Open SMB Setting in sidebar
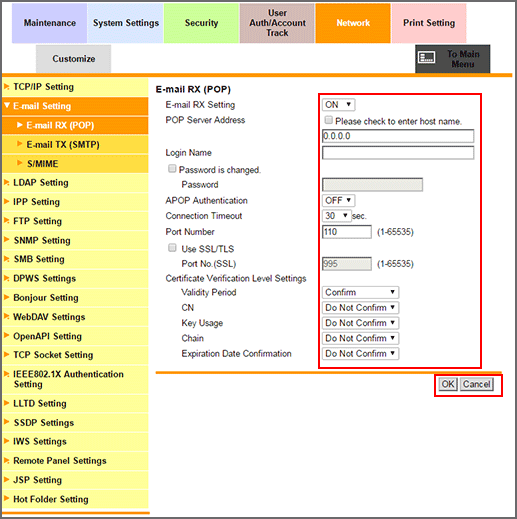 [75, 259]
